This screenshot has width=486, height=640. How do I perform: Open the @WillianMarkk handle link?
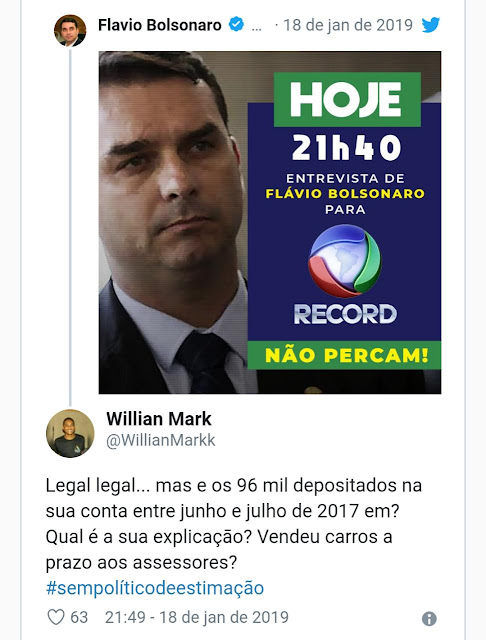(x=161, y=440)
